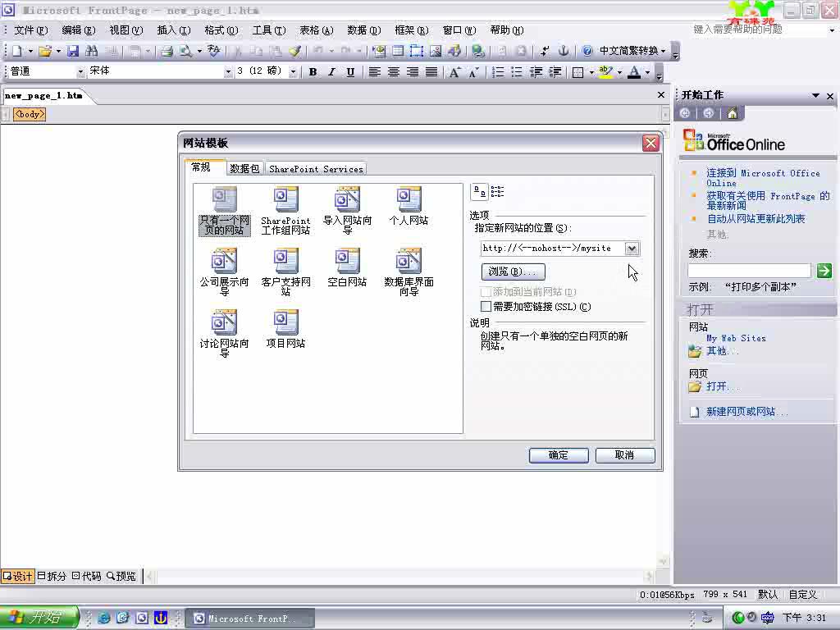Click the task pane Home icon
The width and height of the screenshot is (840, 630).
coord(732,113)
